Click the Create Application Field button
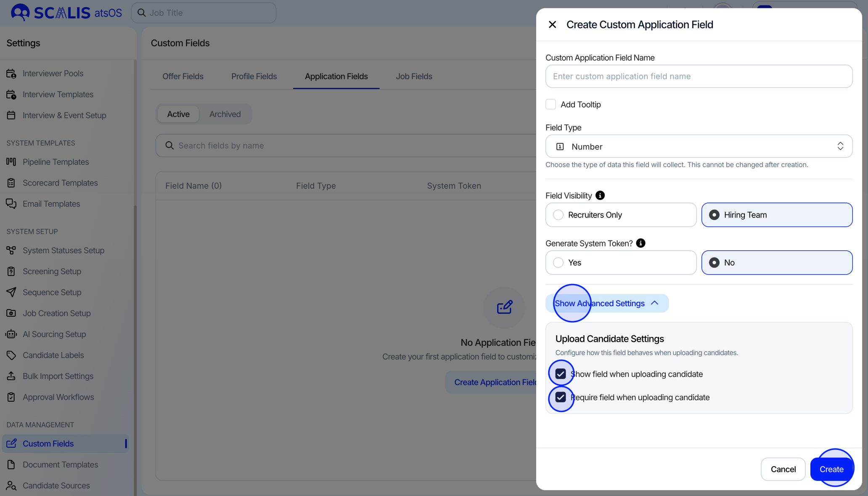Screen dimensions: 868x496 coord(491,382)
